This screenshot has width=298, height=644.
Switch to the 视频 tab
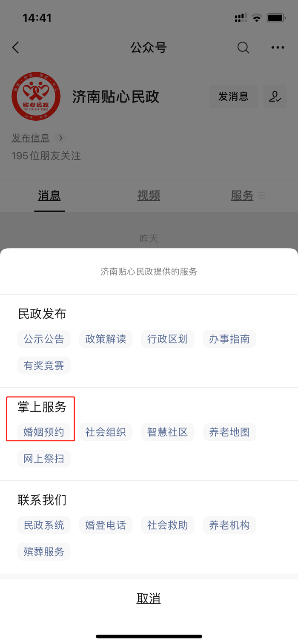[x=149, y=196]
